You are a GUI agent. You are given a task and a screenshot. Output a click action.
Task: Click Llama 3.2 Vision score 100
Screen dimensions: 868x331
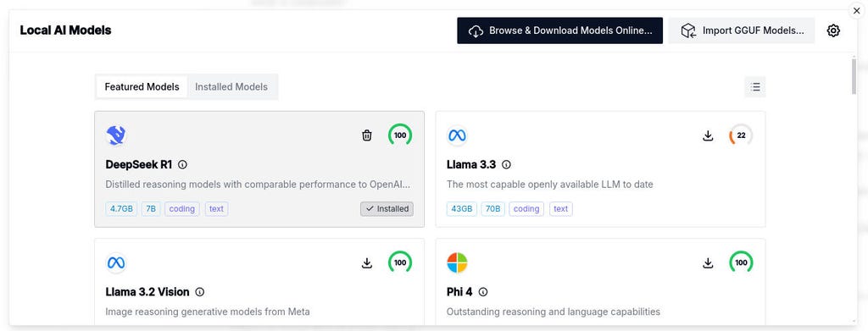pos(400,262)
